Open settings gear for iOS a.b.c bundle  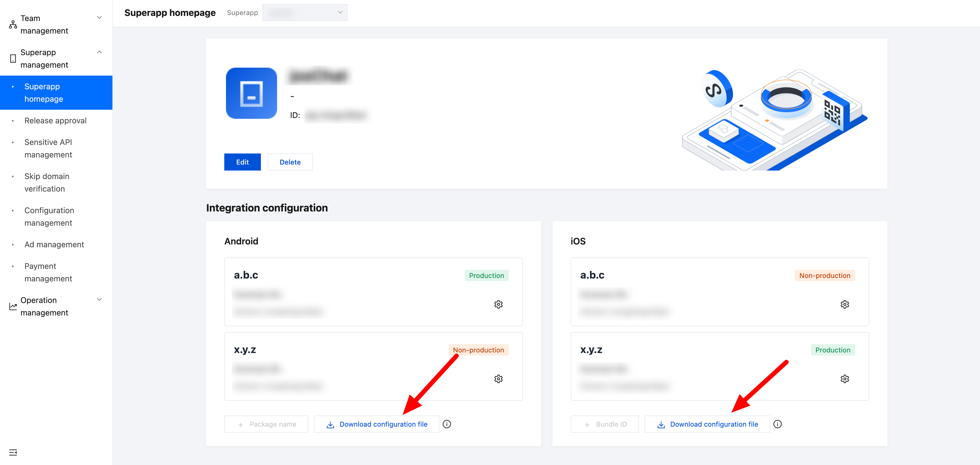[844, 304]
